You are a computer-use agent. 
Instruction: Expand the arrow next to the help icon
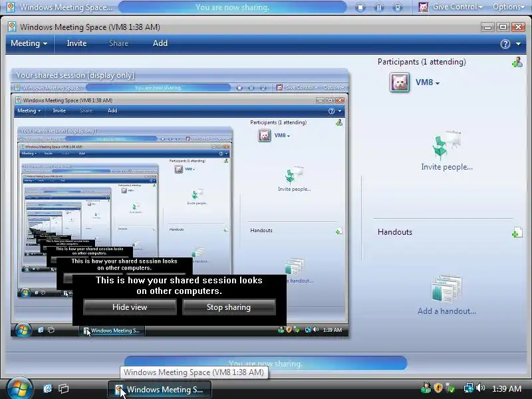519,44
